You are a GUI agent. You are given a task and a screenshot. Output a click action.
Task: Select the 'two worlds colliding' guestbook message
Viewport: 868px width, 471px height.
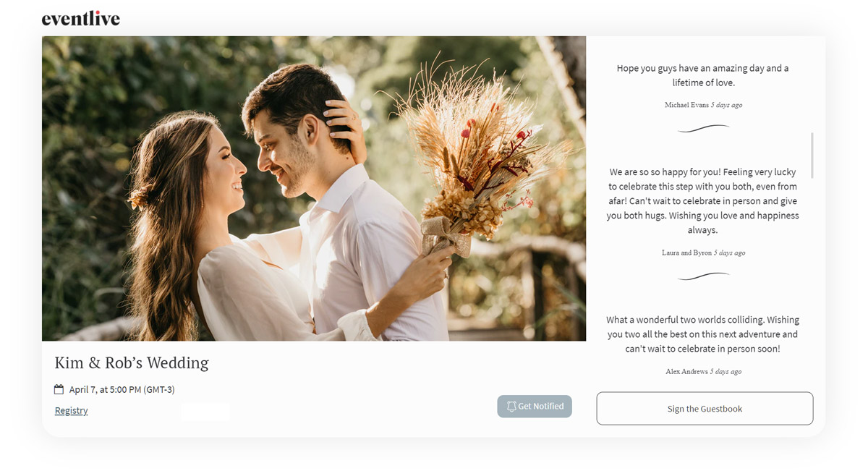703,334
